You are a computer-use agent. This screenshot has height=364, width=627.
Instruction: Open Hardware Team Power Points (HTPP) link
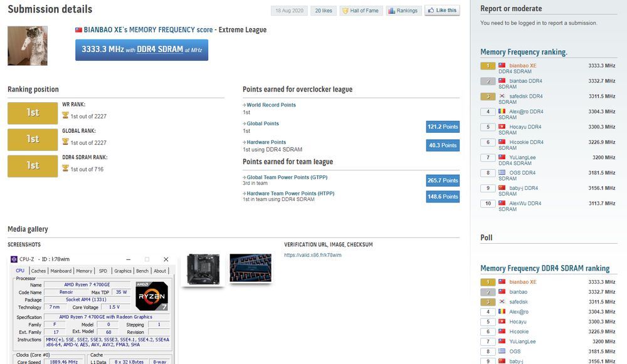pos(290,193)
